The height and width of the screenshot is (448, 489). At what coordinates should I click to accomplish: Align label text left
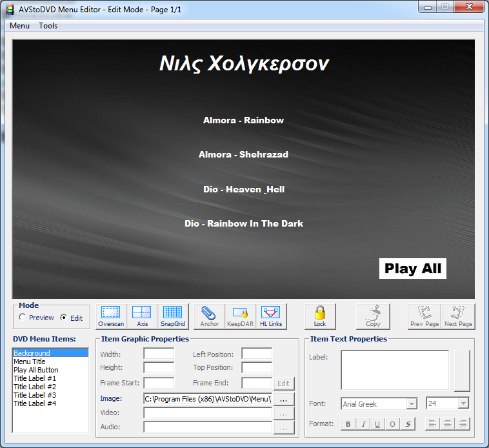pos(433,424)
